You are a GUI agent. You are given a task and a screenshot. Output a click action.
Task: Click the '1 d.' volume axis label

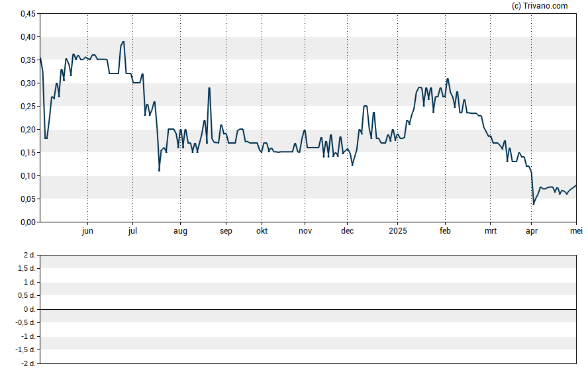pos(30,282)
